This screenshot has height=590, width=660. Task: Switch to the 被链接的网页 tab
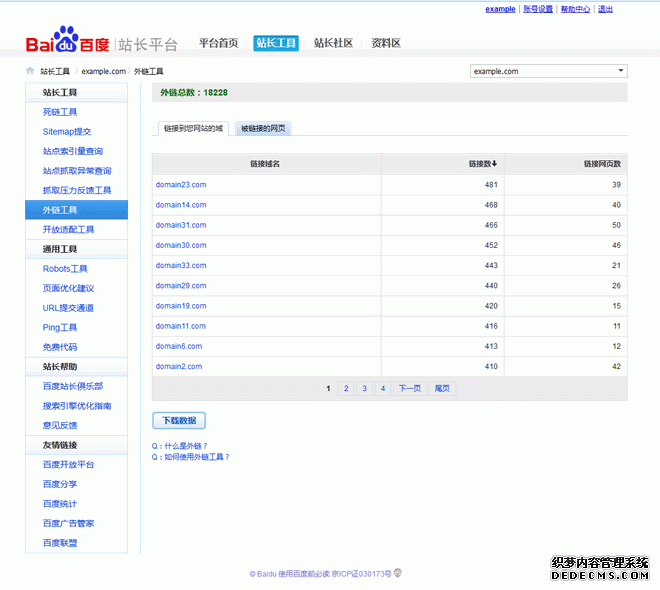pyautogui.click(x=263, y=129)
